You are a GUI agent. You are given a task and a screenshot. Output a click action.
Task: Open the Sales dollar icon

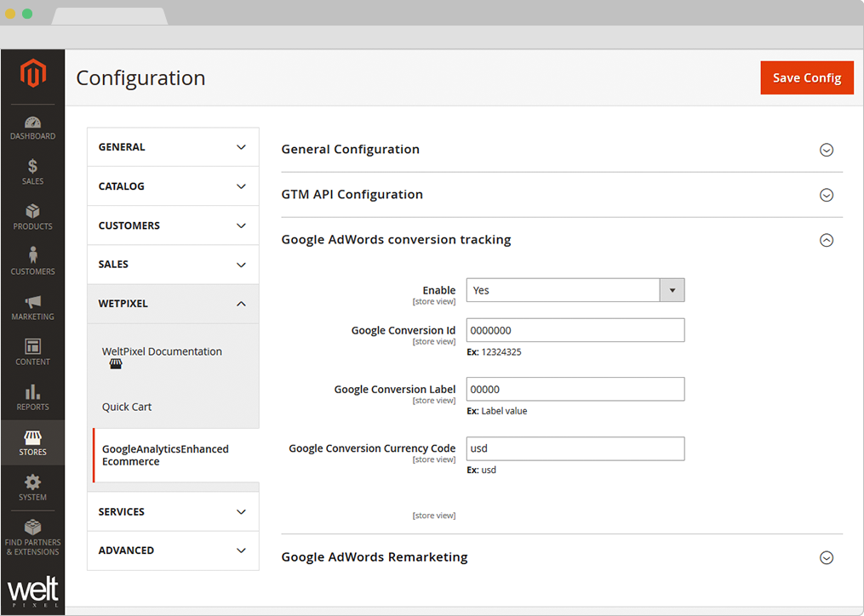pyautogui.click(x=32, y=168)
